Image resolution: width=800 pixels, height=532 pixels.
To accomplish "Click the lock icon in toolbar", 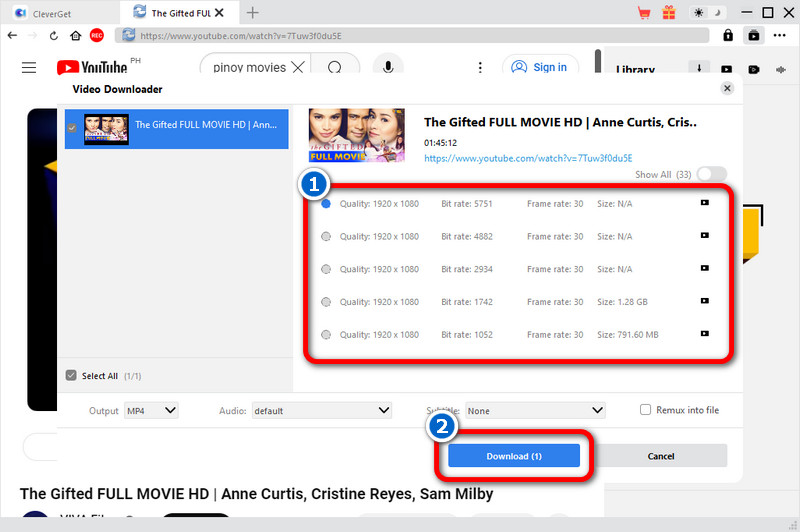I will 728,35.
